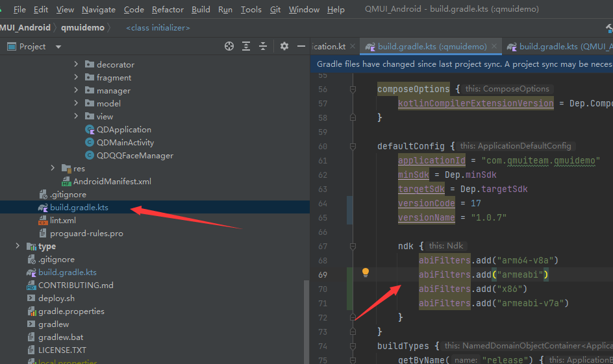Expand the manager folder
The width and height of the screenshot is (613, 364).
[x=76, y=90]
